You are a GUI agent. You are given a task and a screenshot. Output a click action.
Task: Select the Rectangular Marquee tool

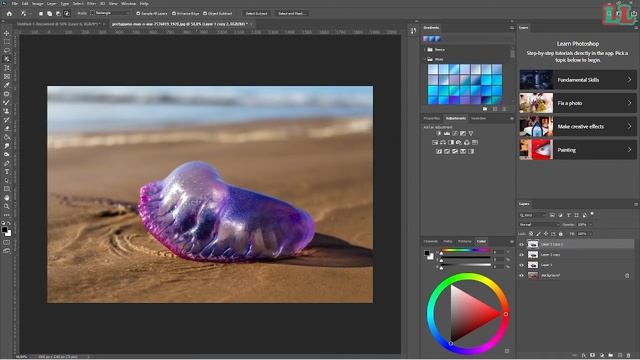click(7, 42)
